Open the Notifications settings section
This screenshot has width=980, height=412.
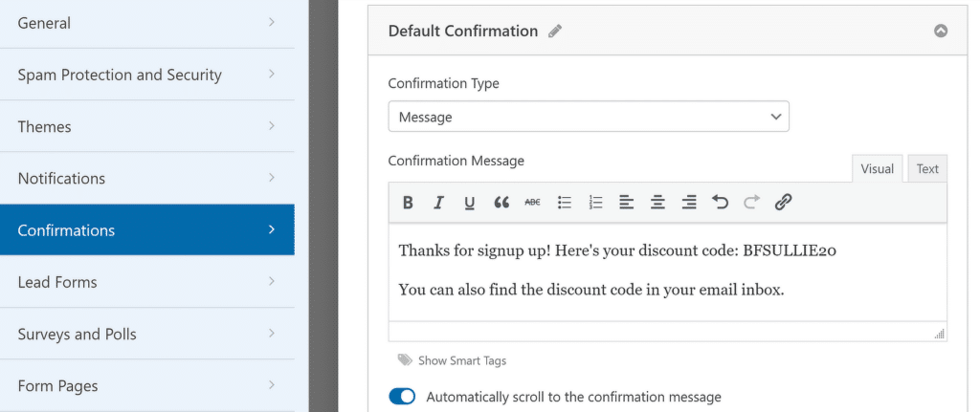coord(146,179)
